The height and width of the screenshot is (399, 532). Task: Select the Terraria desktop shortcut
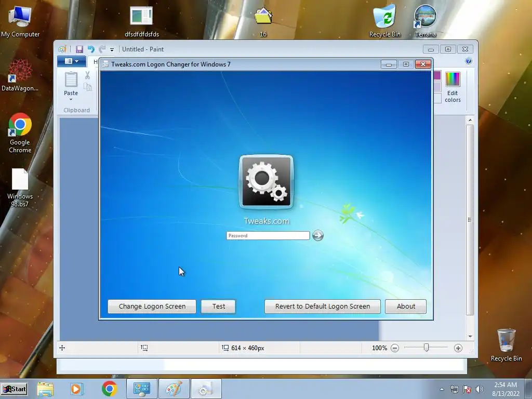coord(425,21)
